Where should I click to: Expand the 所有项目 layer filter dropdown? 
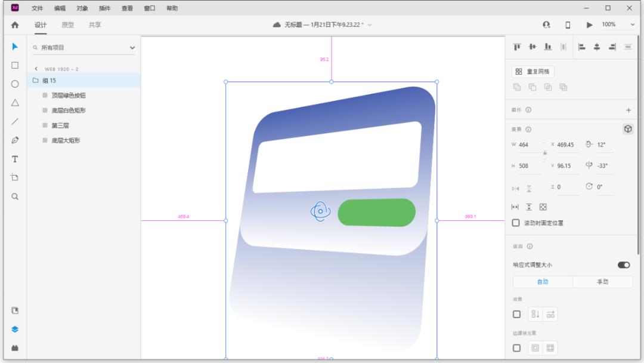[132, 48]
